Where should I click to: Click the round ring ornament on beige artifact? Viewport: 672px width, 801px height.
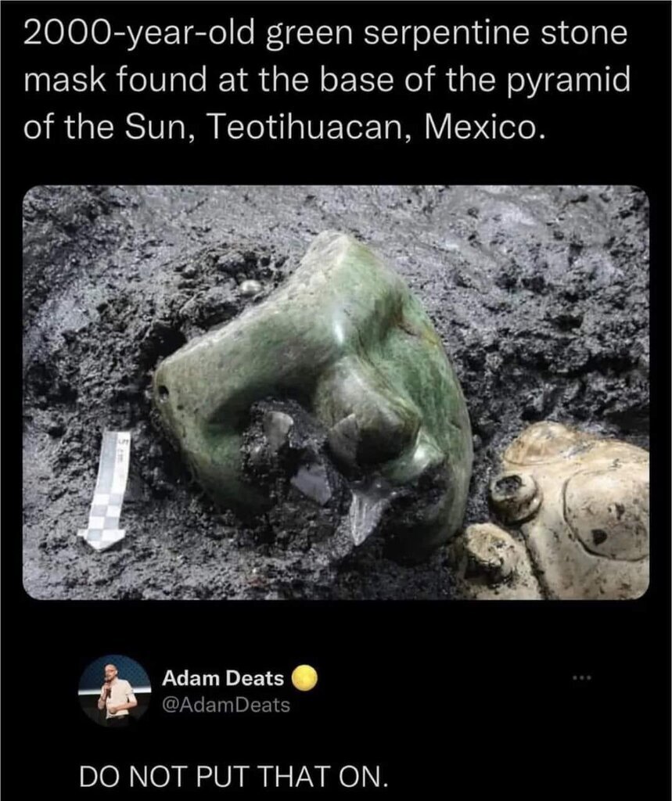click(515, 495)
